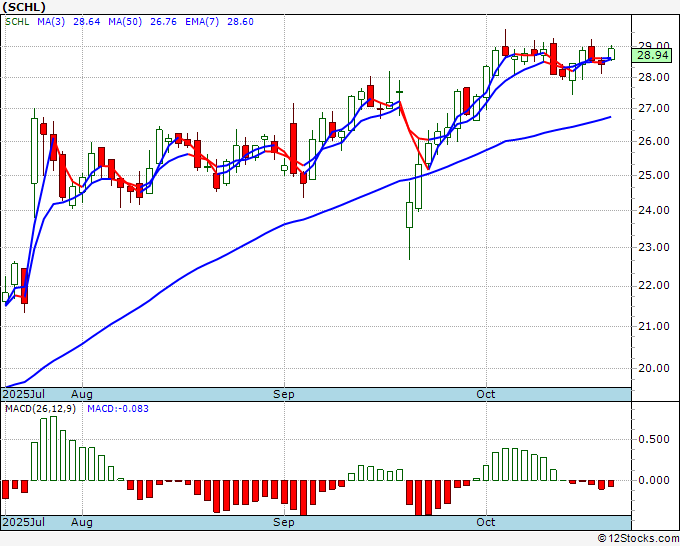The image size is (680, 546).
Task: Click the EMA(7) value 28.60
Action: coord(241,22)
